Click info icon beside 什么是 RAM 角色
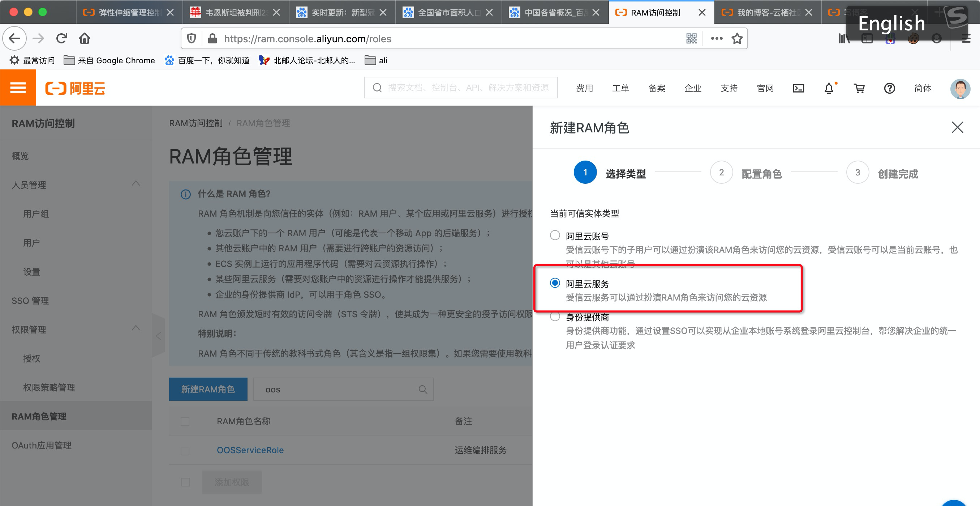The width and height of the screenshot is (980, 506). [185, 194]
